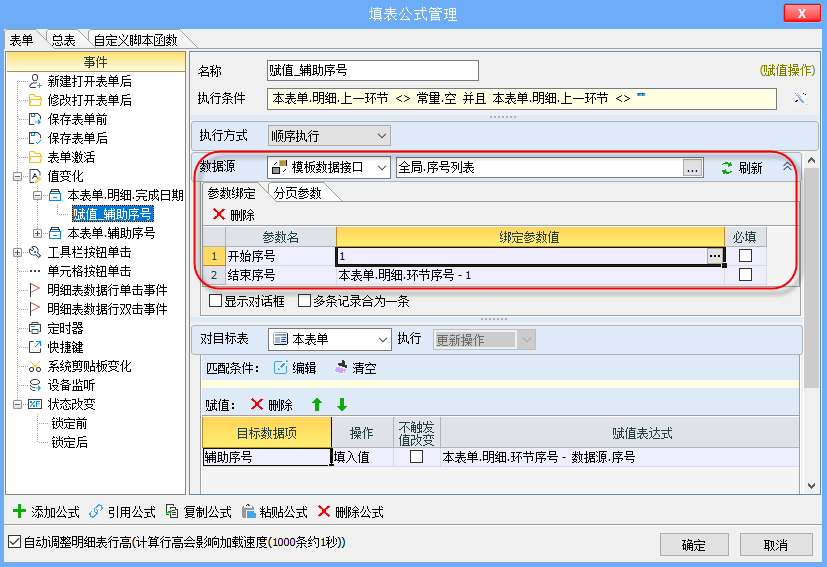Click the 明细表数据行双击事件 flag icon
The image size is (827, 567).
tap(35, 309)
